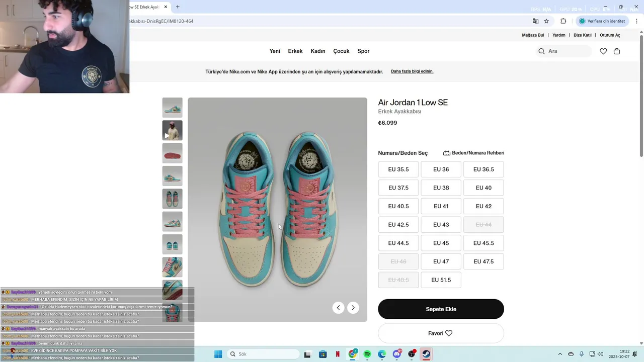Open Windows Start menu

218,354
